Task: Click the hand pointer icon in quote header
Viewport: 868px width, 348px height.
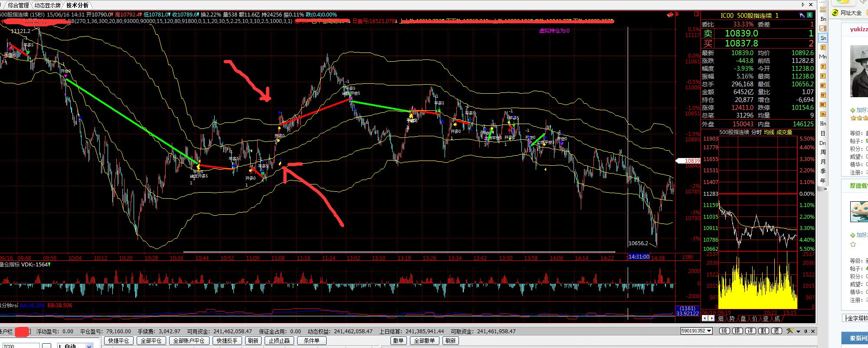Action: [x=802, y=15]
